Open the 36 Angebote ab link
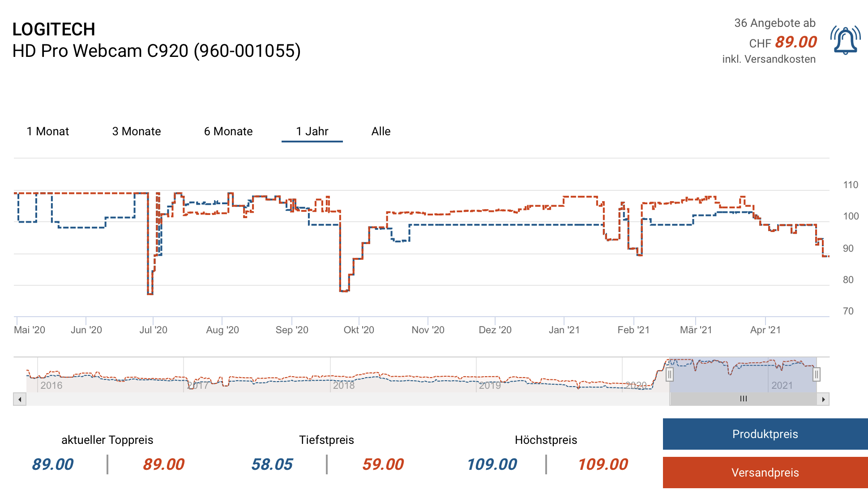Screen dimensions: 868x490 coord(774,23)
